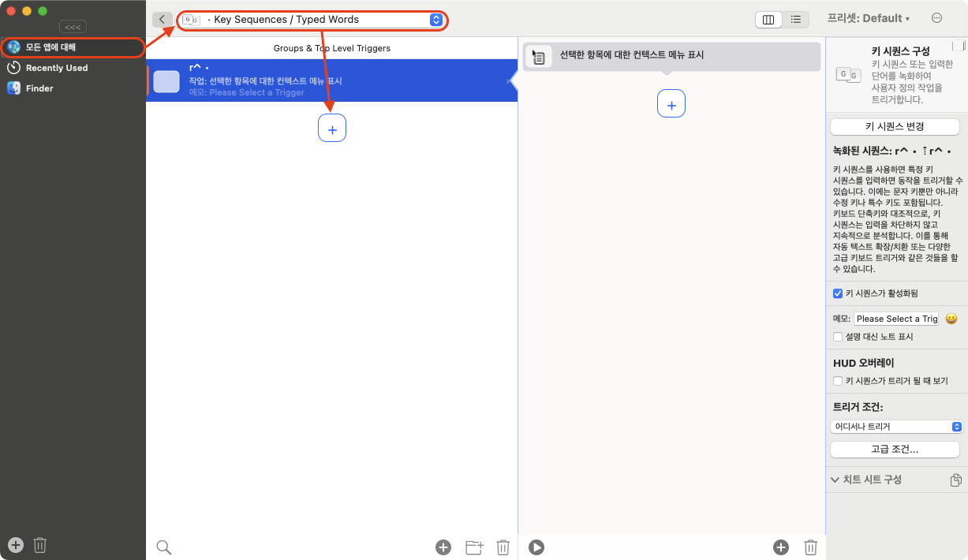Screen dimensions: 968x560
Task: Click the small window icon at the panel's corner
Action: pyautogui.click(x=959, y=47)
